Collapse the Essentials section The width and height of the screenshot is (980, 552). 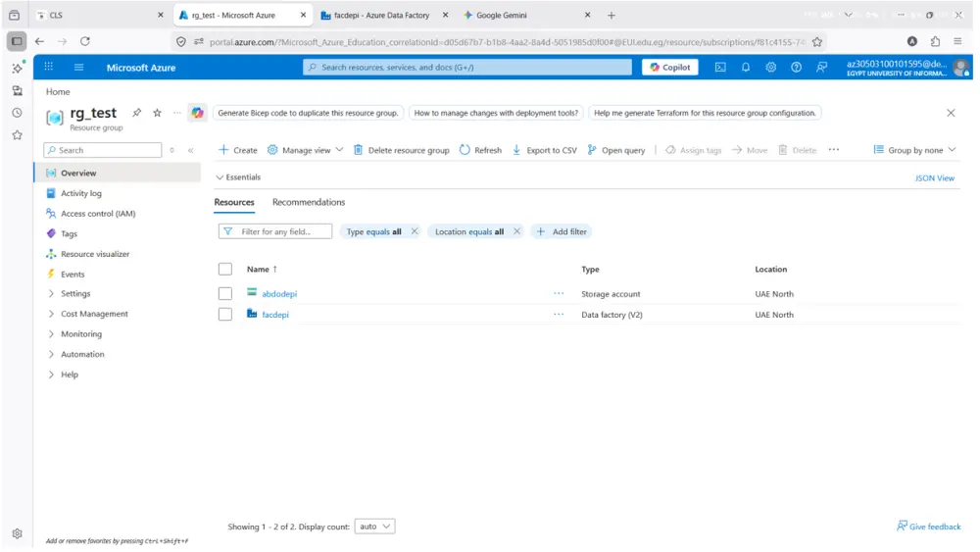point(238,177)
